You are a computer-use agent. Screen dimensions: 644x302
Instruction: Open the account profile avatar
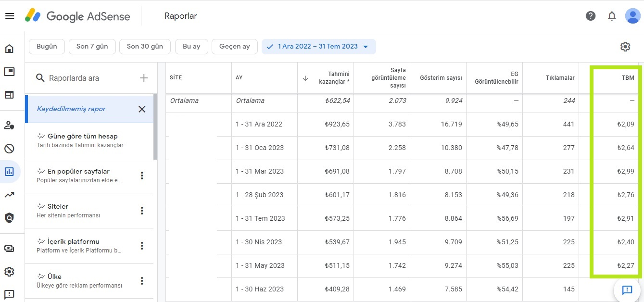632,16
